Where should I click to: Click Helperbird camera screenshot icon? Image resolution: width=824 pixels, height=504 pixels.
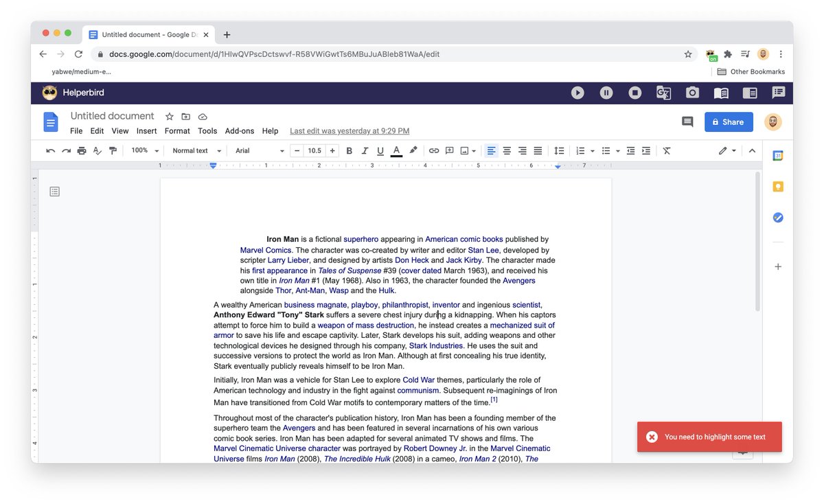(x=692, y=93)
